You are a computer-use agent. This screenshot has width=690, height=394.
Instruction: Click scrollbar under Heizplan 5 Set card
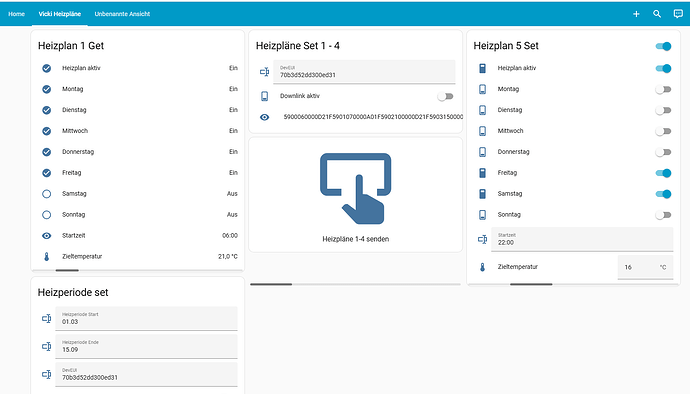click(531, 284)
